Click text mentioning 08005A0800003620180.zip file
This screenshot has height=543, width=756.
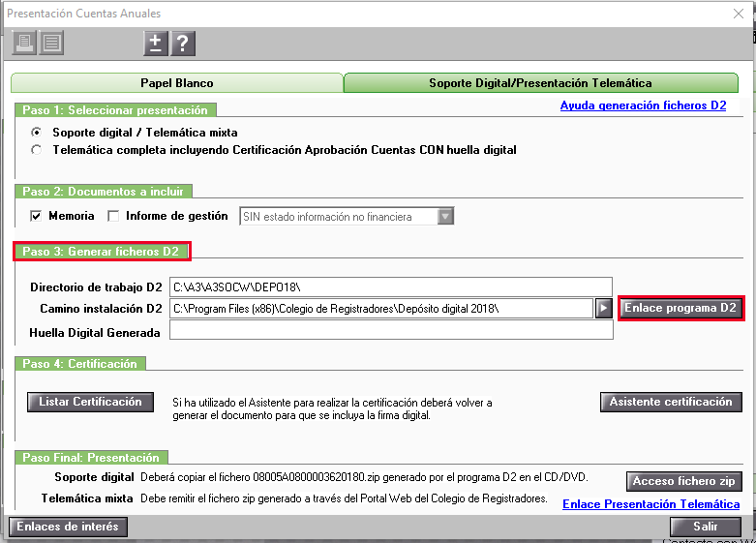(x=364, y=477)
